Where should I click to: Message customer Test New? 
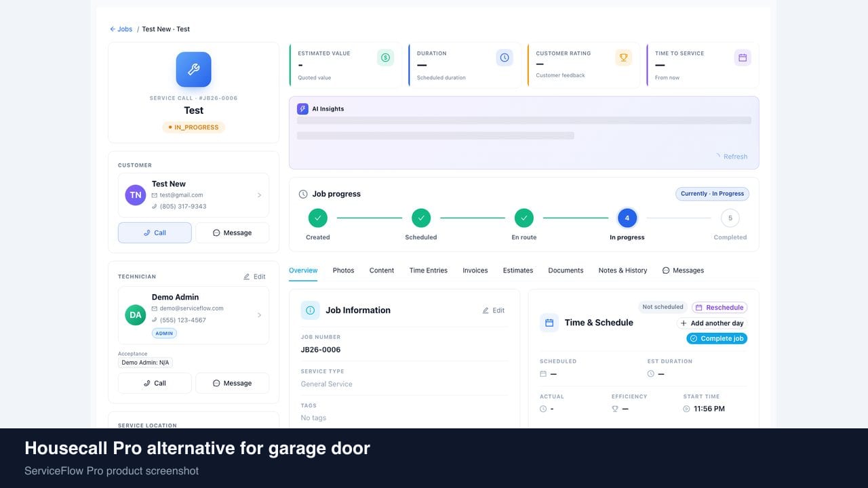[x=232, y=232]
